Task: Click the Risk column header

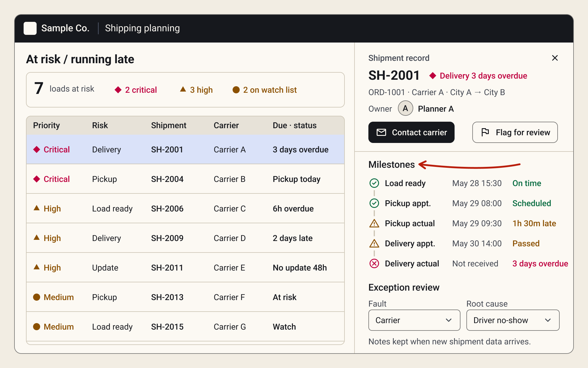Action: tap(100, 125)
